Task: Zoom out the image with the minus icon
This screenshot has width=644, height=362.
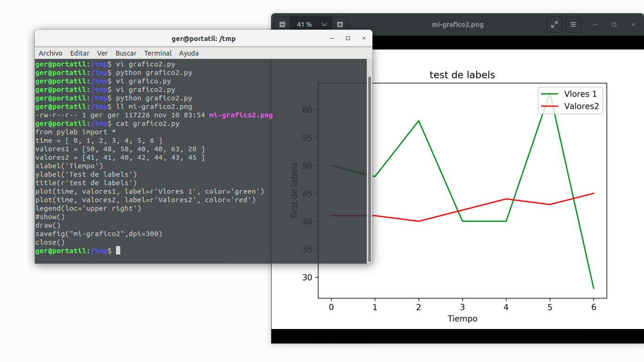Action: coord(281,24)
